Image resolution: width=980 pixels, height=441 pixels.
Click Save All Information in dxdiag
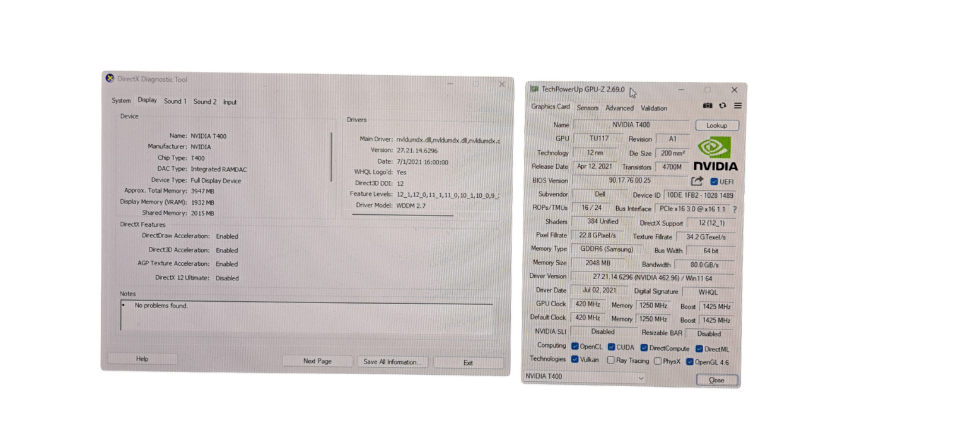click(x=392, y=362)
